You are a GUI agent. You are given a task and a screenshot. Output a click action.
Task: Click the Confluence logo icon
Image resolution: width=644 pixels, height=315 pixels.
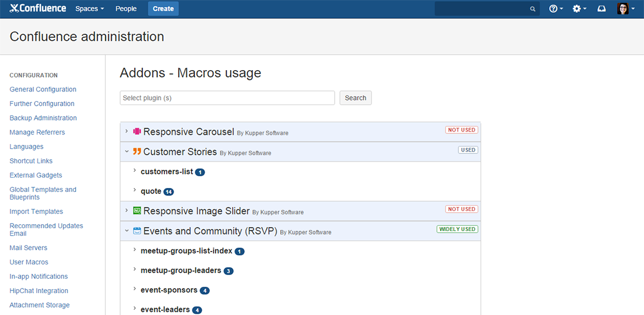[x=14, y=9]
